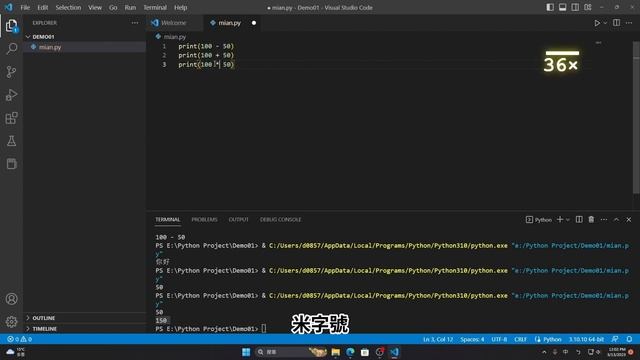
Task: Click the feedback icon in status bar
Action: coord(615,339)
